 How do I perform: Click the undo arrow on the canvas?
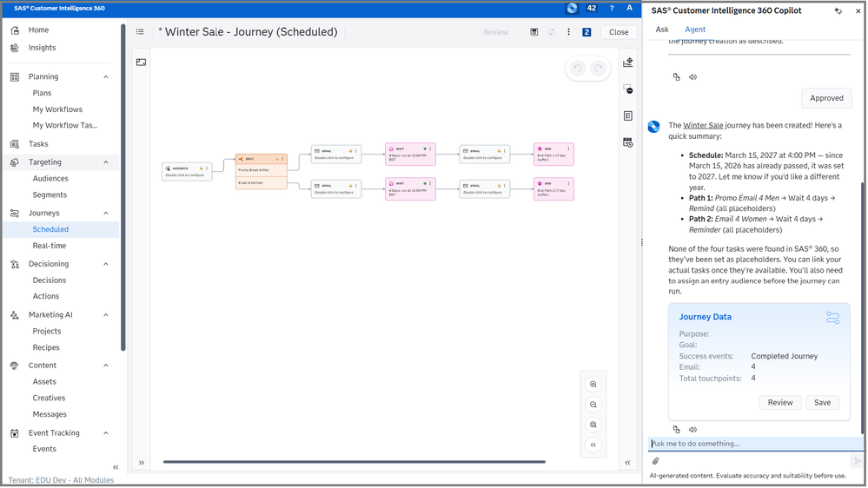tap(578, 69)
